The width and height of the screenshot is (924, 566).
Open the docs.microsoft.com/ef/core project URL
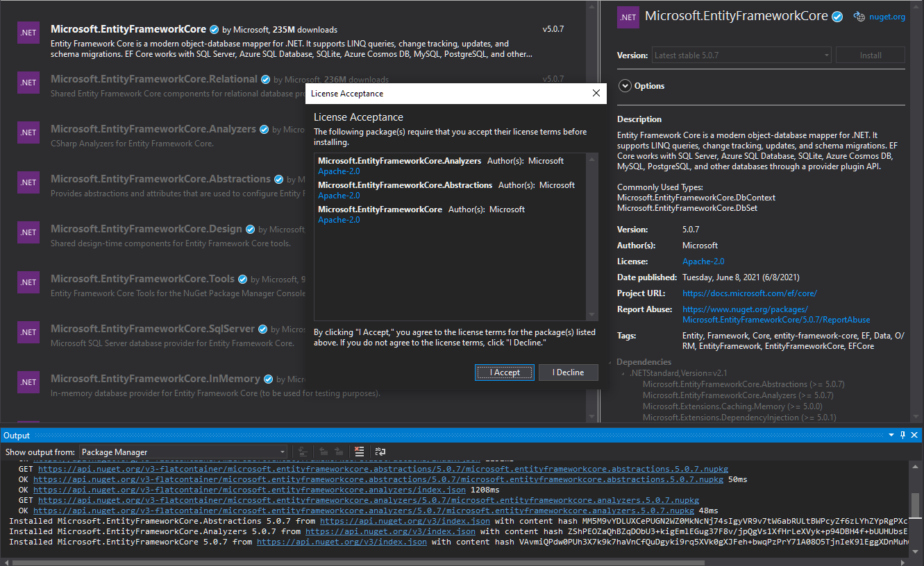(750, 293)
